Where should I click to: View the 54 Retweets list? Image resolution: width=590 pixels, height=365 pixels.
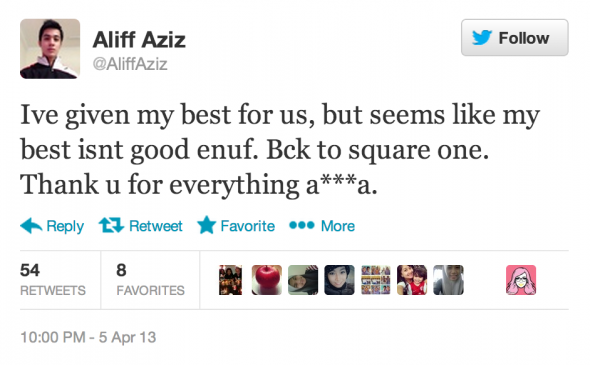click(x=53, y=280)
